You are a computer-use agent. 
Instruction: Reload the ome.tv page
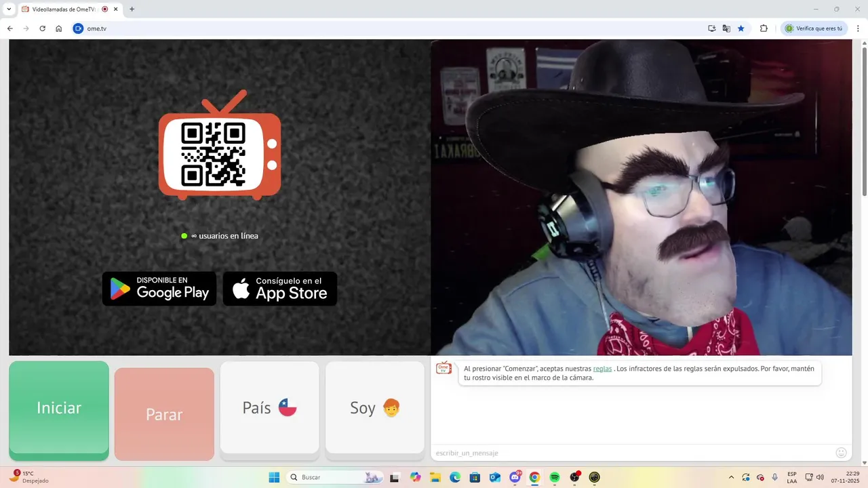43,28
